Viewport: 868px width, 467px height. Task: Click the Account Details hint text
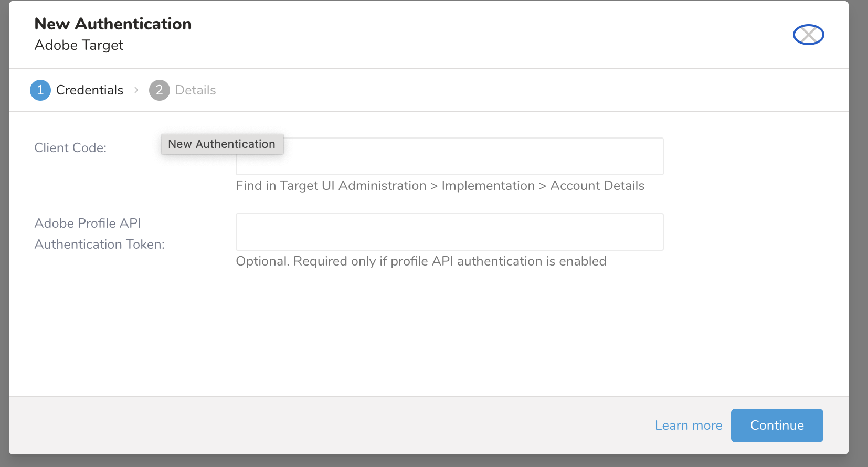[x=597, y=186]
